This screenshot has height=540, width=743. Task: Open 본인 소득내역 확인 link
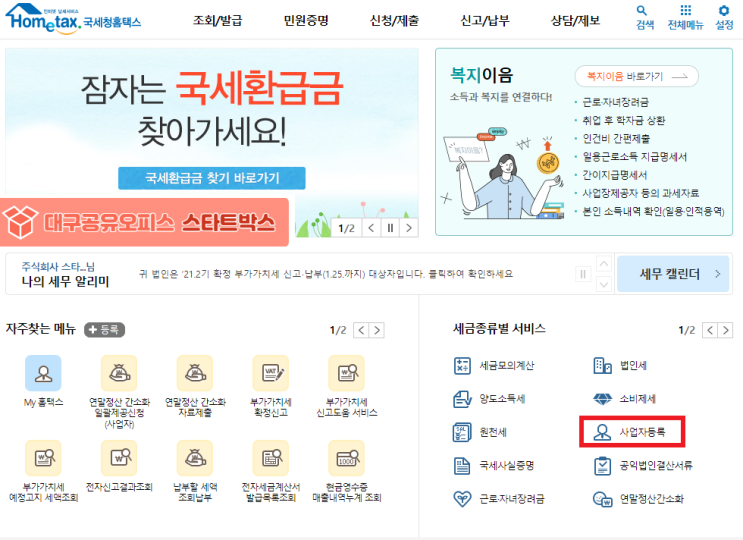click(653, 211)
